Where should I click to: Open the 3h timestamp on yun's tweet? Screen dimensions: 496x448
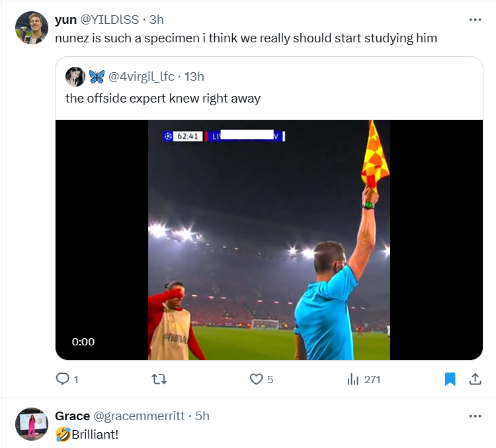click(x=157, y=20)
